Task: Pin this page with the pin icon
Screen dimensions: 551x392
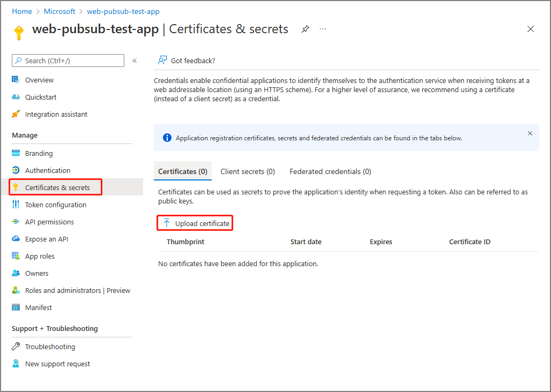Action: (306, 29)
